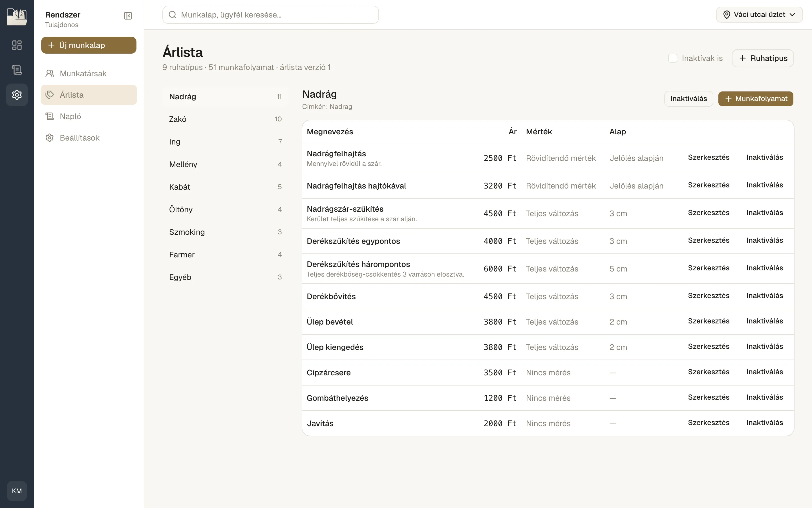
Task: Click the app logo icon
Action: pos(17,17)
